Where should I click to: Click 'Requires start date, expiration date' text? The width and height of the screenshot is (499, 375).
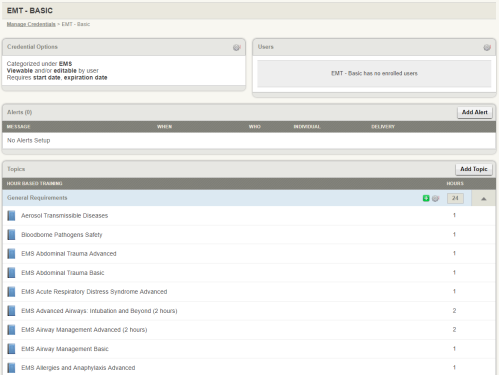tap(57, 78)
